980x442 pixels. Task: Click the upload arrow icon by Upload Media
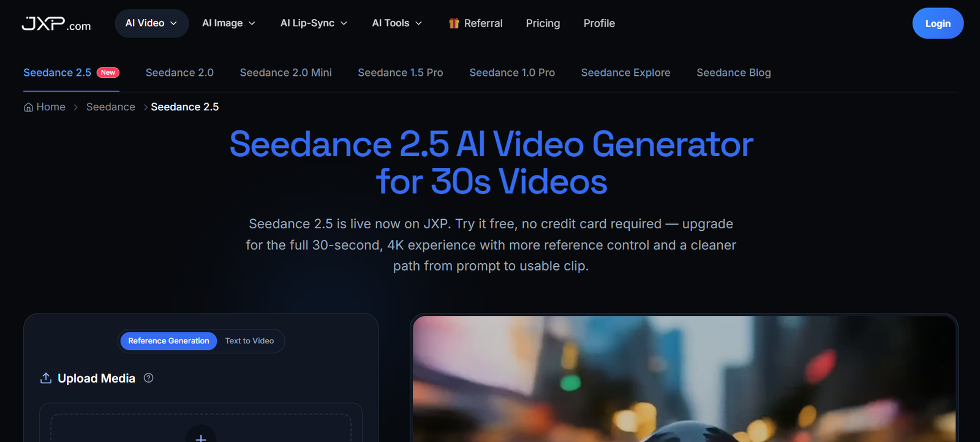click(x=45, y=378)
